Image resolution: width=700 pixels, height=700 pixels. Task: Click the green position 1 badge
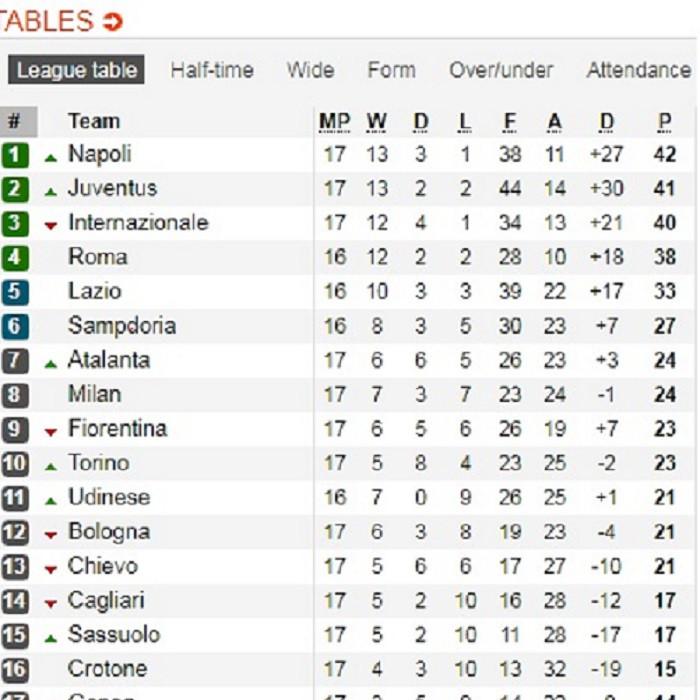pyautogui.click(x=15, y=155)
